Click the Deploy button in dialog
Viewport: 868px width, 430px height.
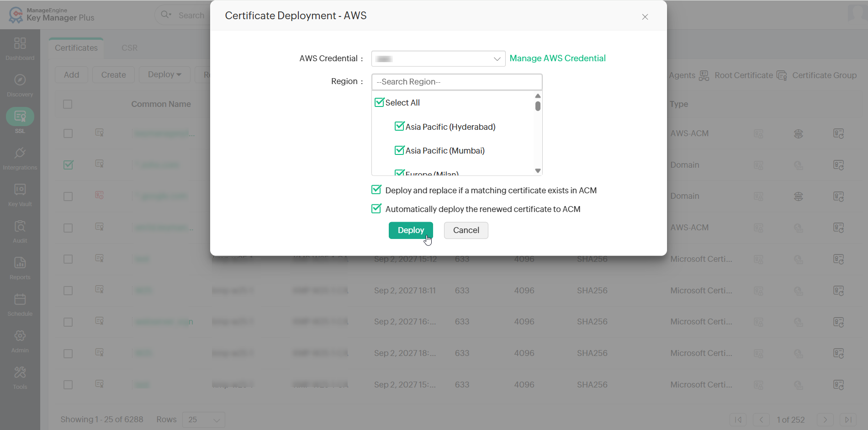[411, 230]
